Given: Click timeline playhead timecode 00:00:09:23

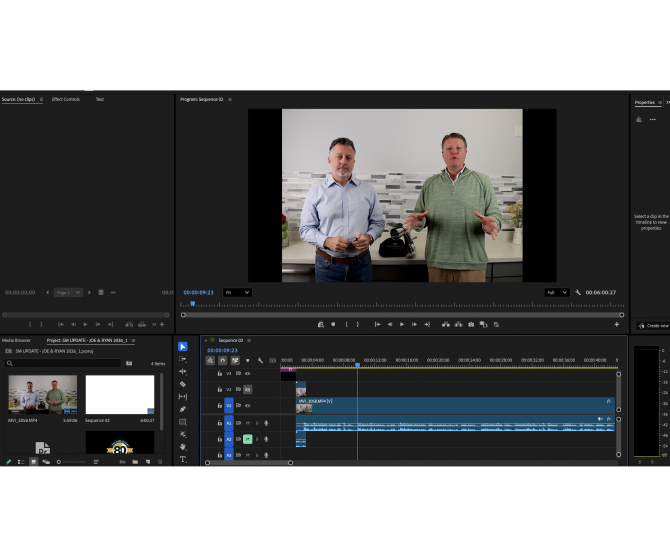Looking at the screenshot, I should click(x=222, y=350).
